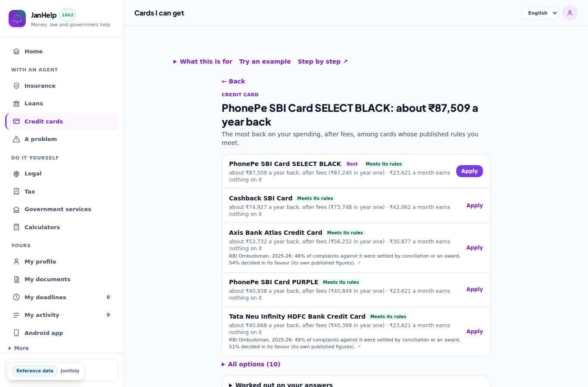
Task: Click the Home house icon
Action: click(x=16, y=51)
